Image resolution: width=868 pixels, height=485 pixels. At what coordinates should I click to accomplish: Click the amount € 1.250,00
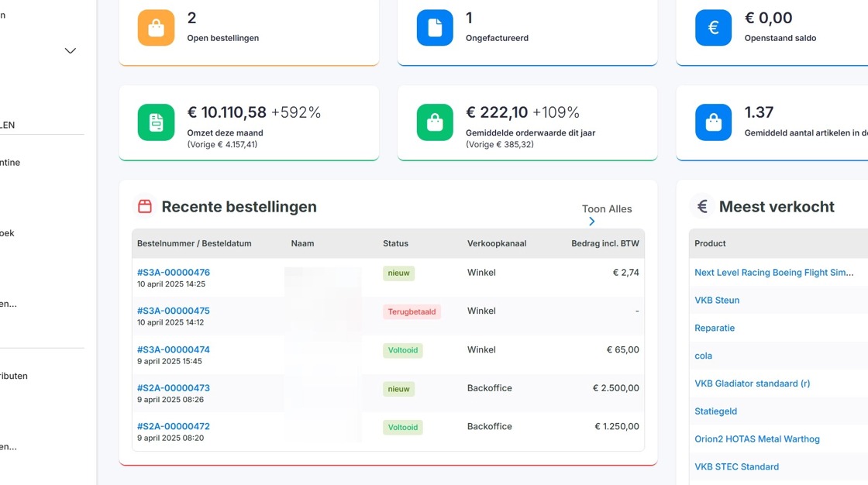coord(617,426)
